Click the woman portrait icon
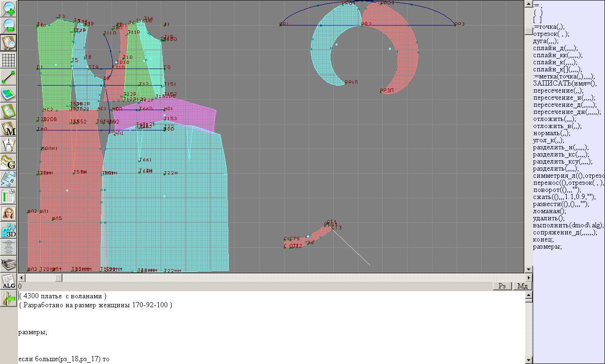This screenshot has height=364, width=605. point(9,213)
